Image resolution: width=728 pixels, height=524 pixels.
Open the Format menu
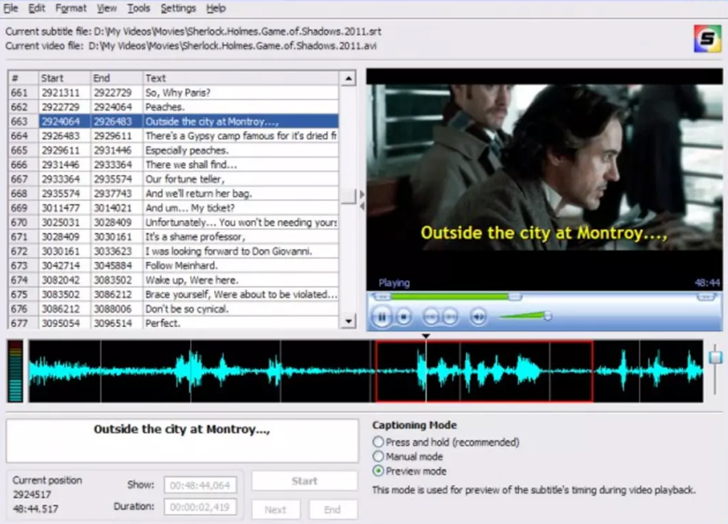coord(71,8)
